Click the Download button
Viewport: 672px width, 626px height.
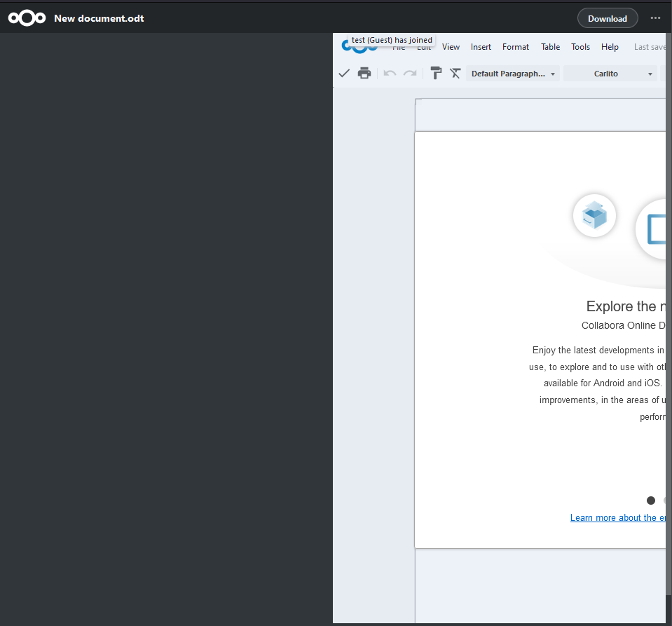[x=608, y=18]
